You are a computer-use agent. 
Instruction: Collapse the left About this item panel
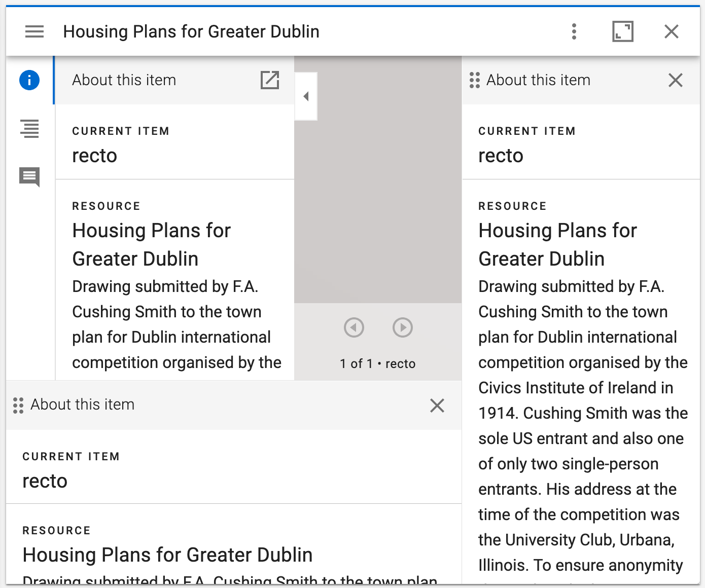(x=306, y=95)
